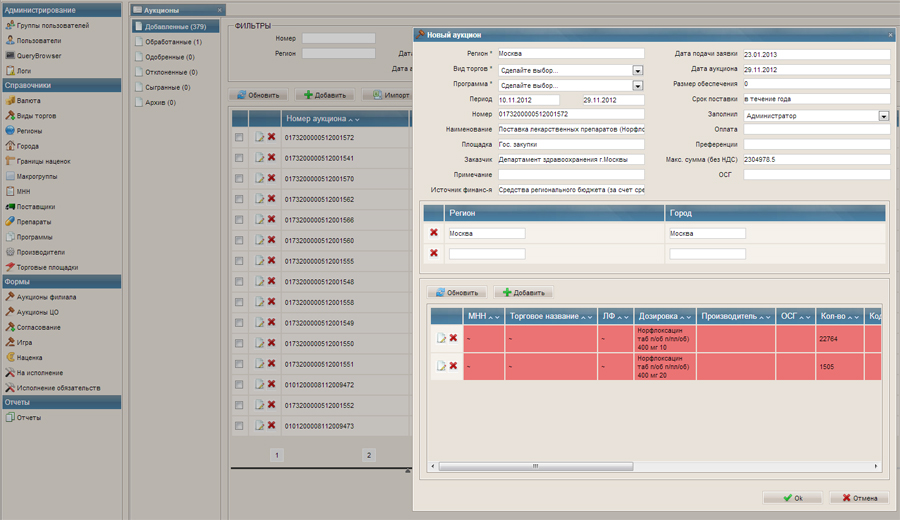900x520 pixels.
Task: Edit auction 017320000512001555 row
Action: (x=260, y=261)
